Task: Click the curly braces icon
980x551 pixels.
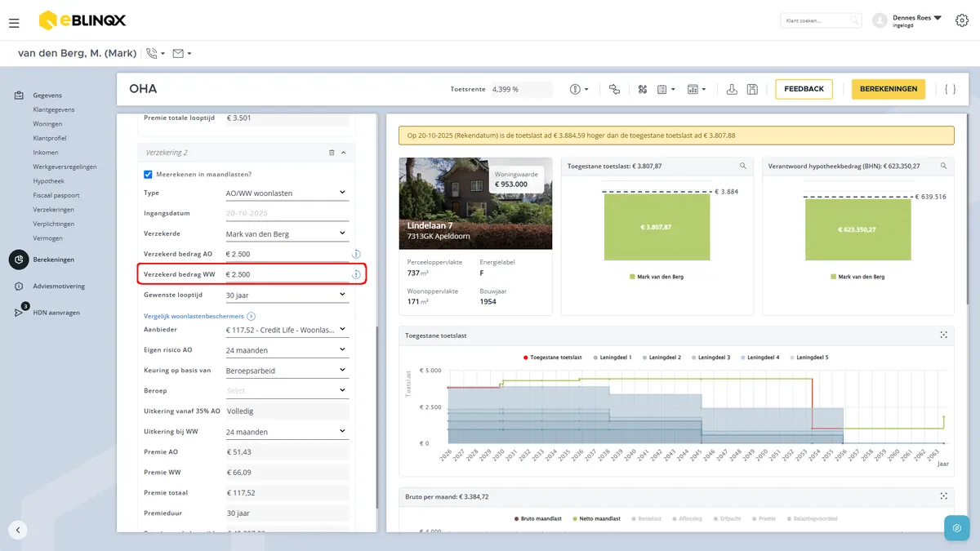Action: (x=950, y=89)
